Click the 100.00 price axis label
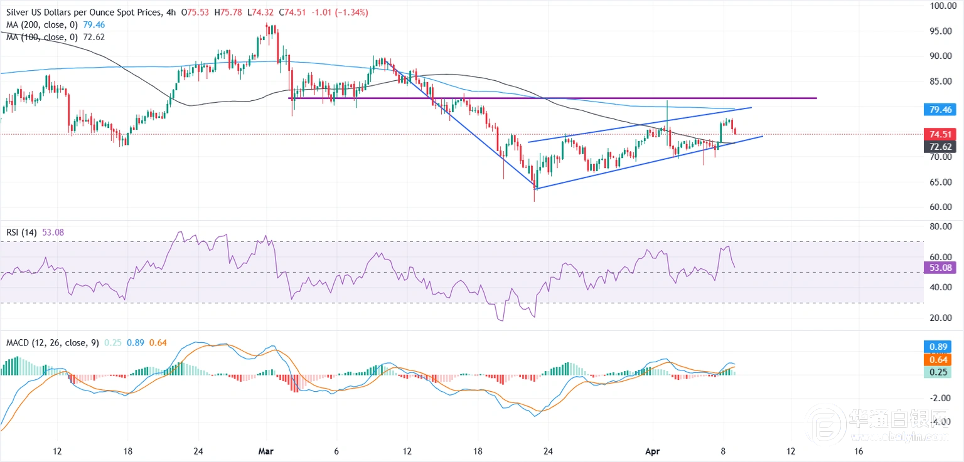The width and height of the screenshot is (964, 462). coord(940,6)
